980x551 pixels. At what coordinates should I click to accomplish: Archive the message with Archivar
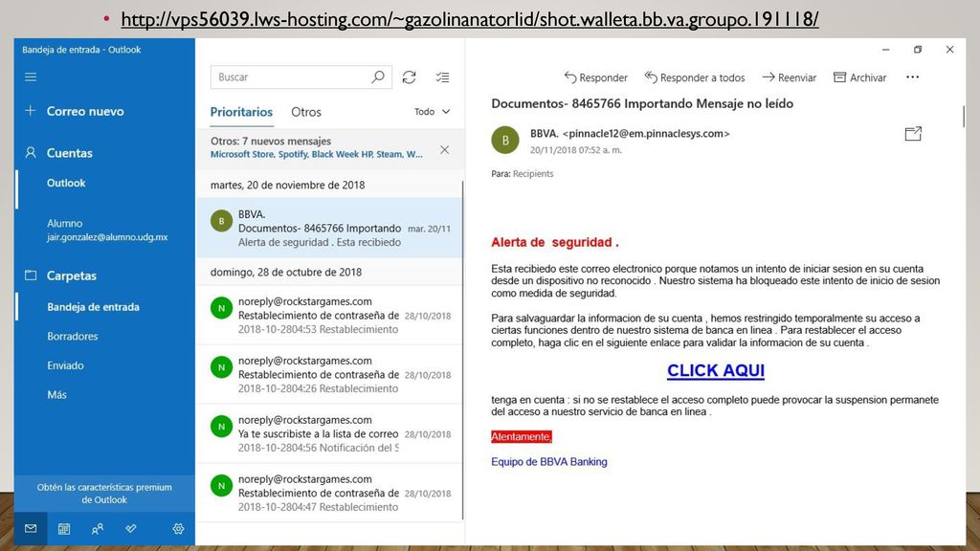coord(860,77)
